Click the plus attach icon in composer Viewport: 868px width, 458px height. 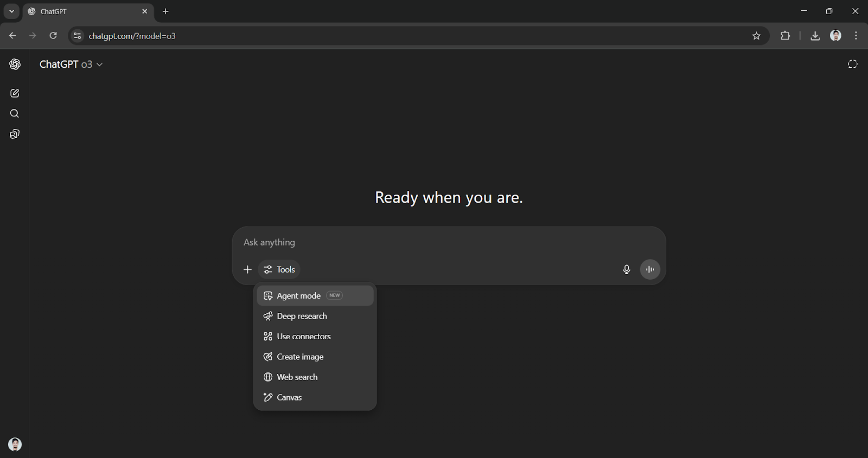pyautogui.click(x=247, y=269)
